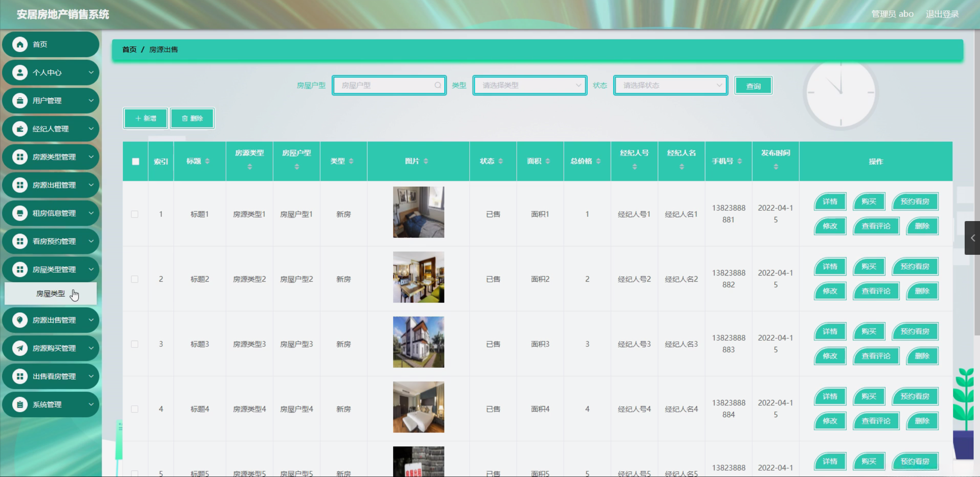
Task: Toggle the select-all header checkbox
Action: tap(136, 161)
